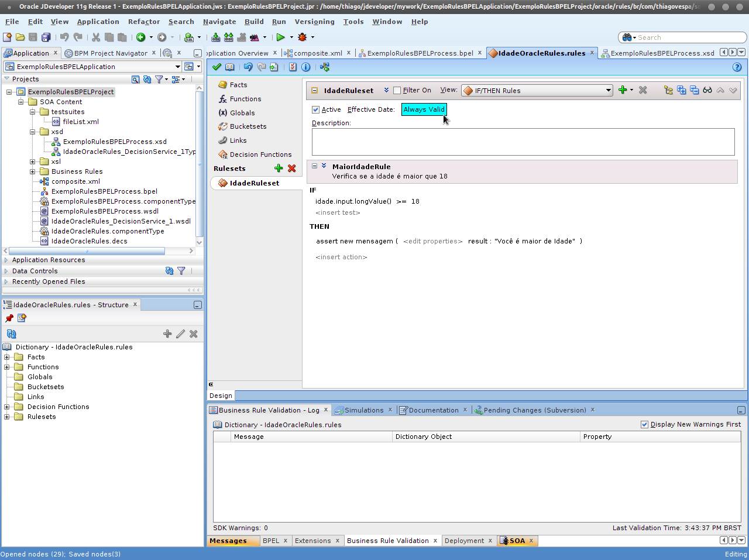Expand the Rulesets node in Structure tree
The image size is (749, 560).
(7, 417)
